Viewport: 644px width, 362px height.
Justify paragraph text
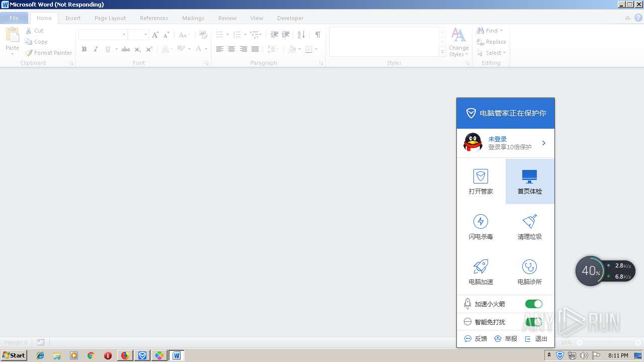pos(255,49)
